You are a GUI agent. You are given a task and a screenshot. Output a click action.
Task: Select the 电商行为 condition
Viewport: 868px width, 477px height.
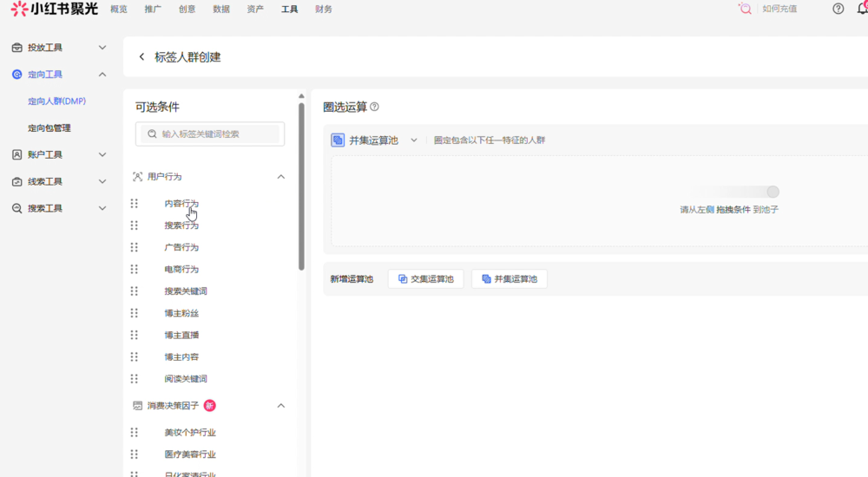pyautogui.click(x=181, y=269)
